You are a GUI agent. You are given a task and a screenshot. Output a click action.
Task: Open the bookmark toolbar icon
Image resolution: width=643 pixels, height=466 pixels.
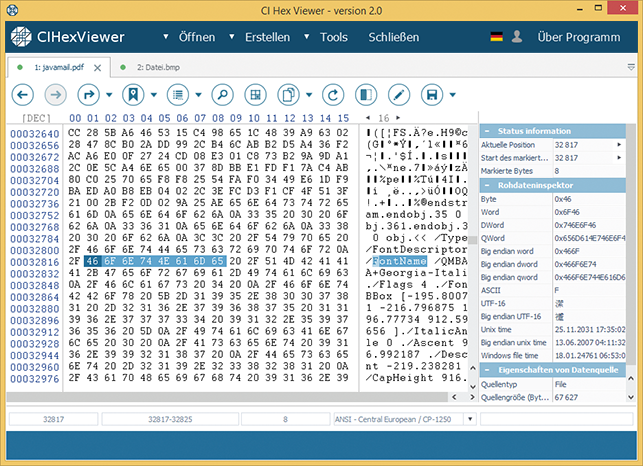pos(133,95)
